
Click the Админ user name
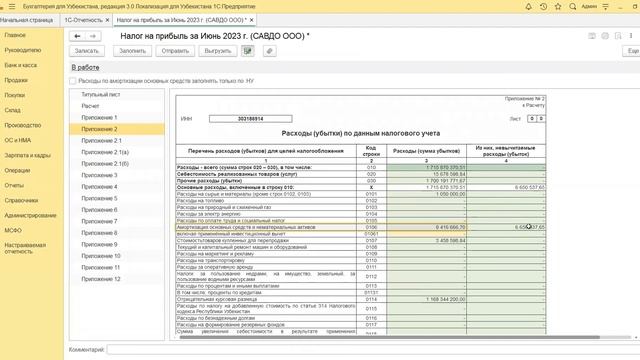[x=589, y=7]
